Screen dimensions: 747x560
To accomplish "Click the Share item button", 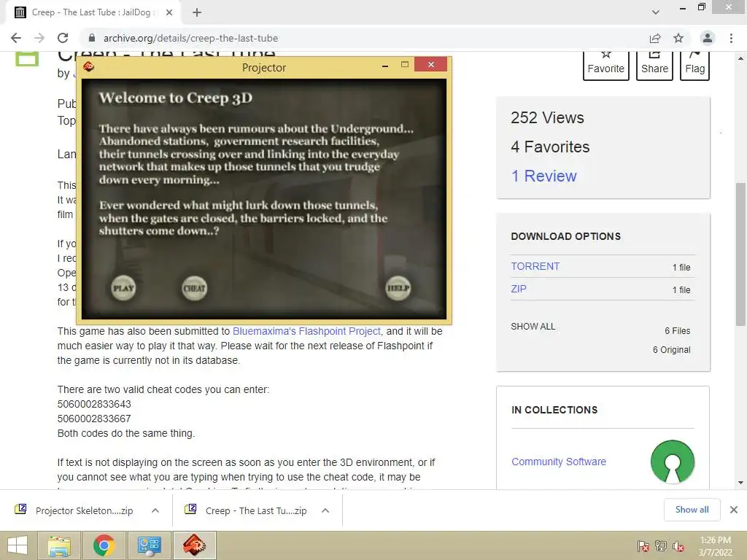I will point(654,65).
